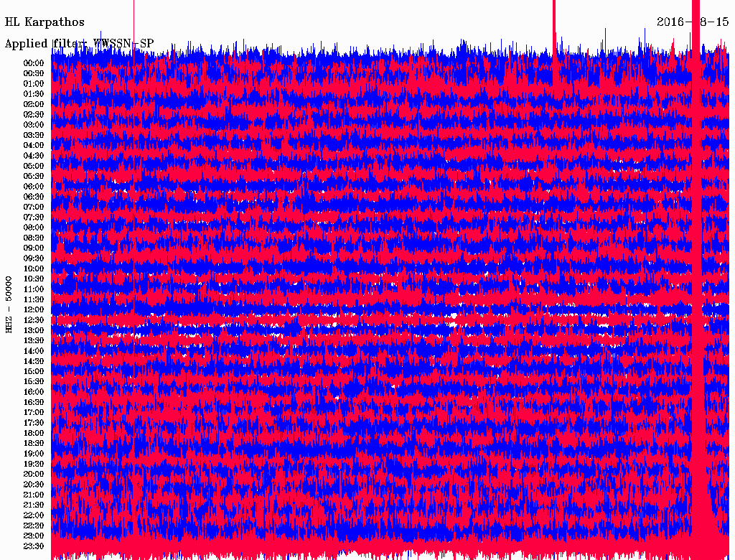Viewport: 735px width, 560px height.
Task: Select the 03:00 time row label
Action: point(34,125)
